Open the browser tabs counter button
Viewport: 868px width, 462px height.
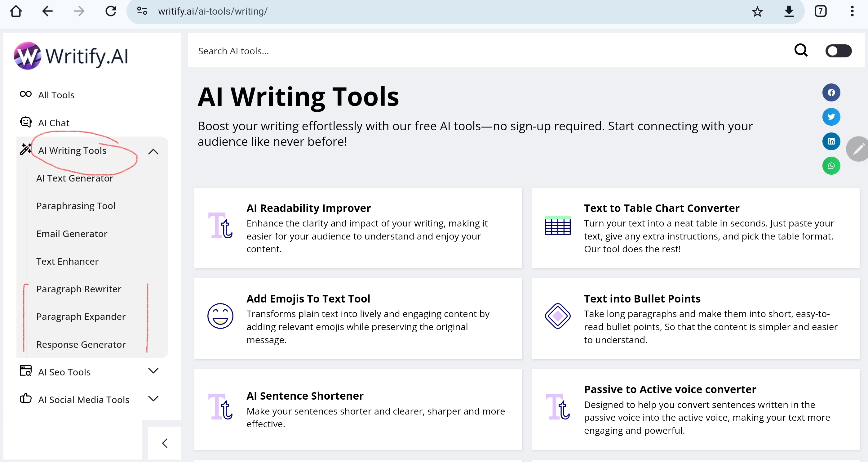[x=820, y=11]
